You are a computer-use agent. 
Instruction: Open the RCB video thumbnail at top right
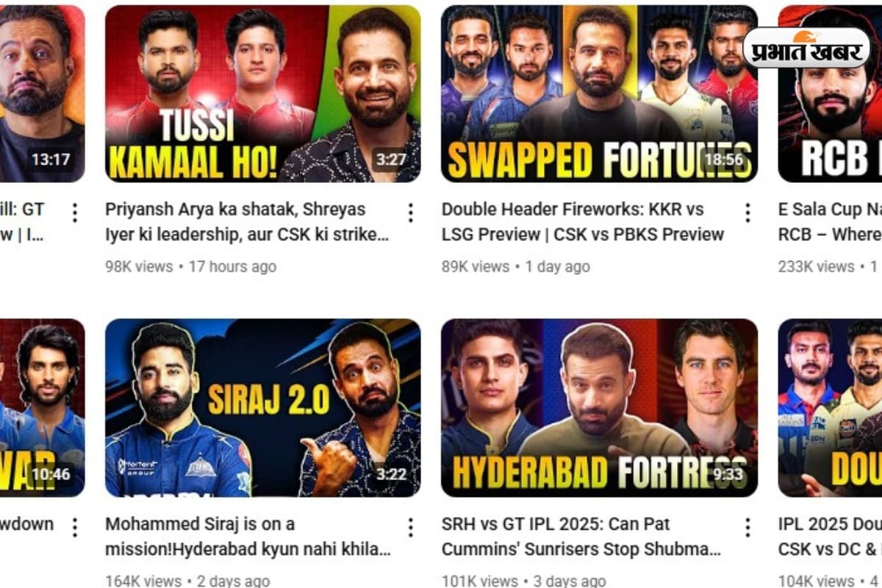click(x=830, y=93)
